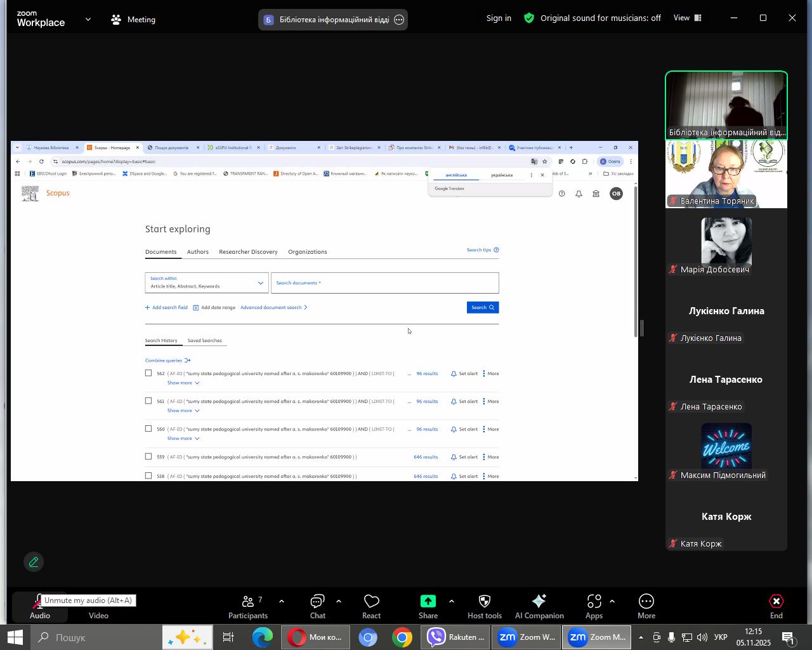This screenshot has height=650, width=812.
Task: Launch AI Companion
Action: [539, 606]
